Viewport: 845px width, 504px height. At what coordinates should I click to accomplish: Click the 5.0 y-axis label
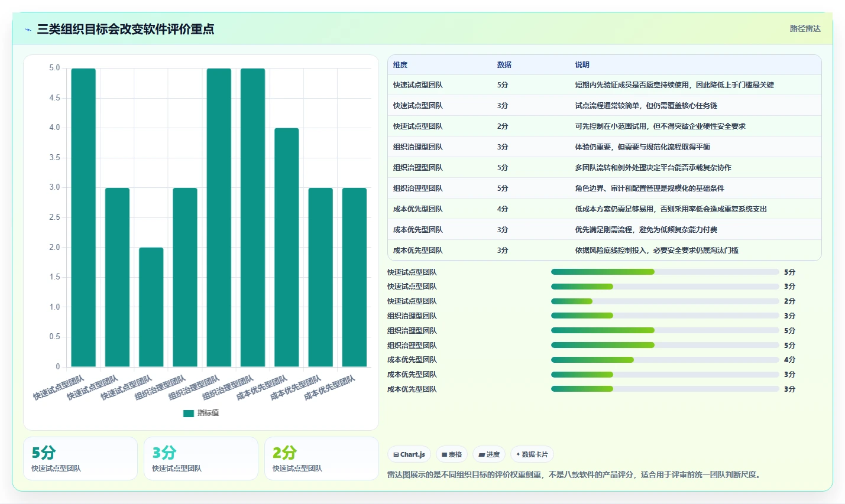(54, 68)
